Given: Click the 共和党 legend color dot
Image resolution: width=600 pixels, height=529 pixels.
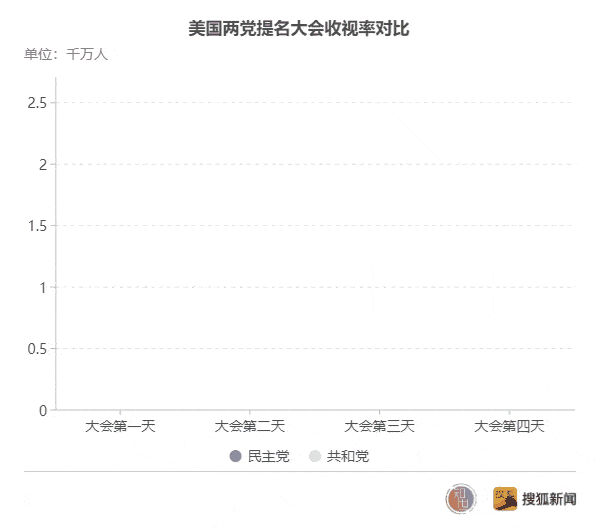Looking at the screenshot, I should [x=315, y=456].
